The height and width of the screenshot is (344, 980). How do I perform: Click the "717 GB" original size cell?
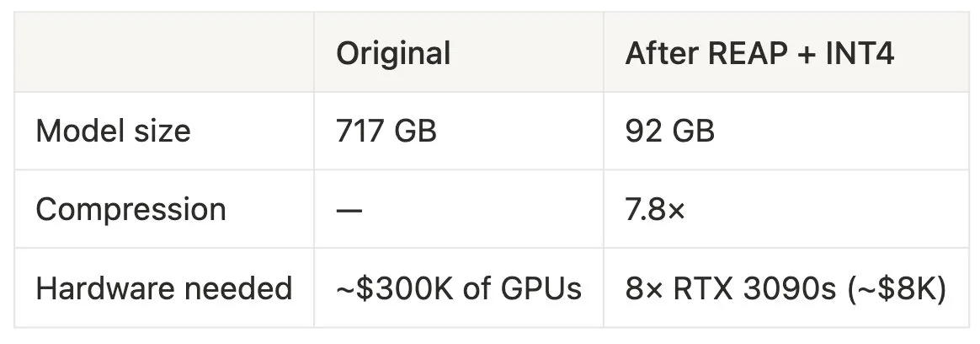pyautogui.click(x=386, y=131)
